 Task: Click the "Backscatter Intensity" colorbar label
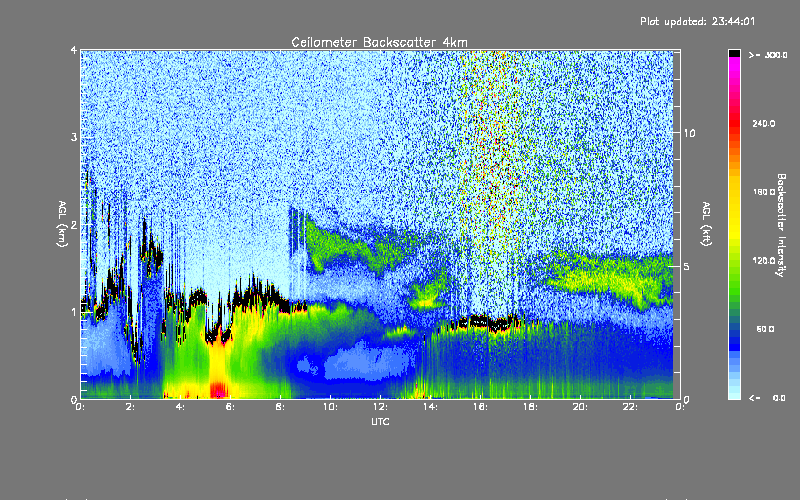(781, 225)
